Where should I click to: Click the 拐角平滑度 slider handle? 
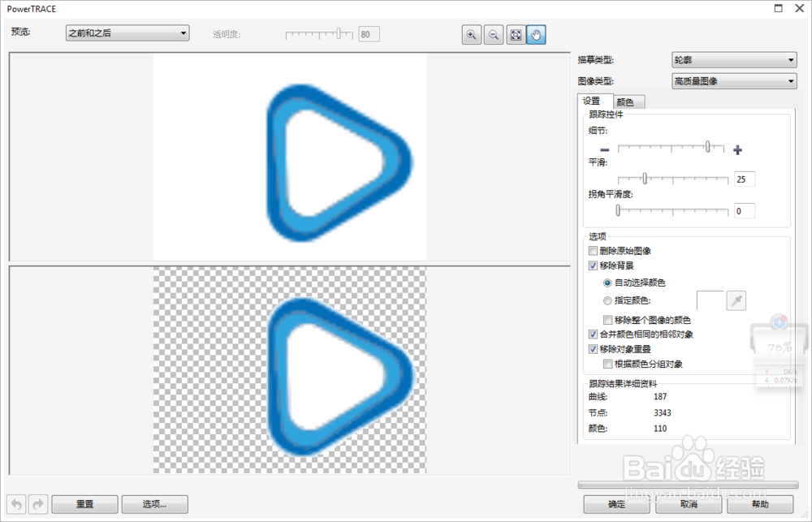[618, 210]
